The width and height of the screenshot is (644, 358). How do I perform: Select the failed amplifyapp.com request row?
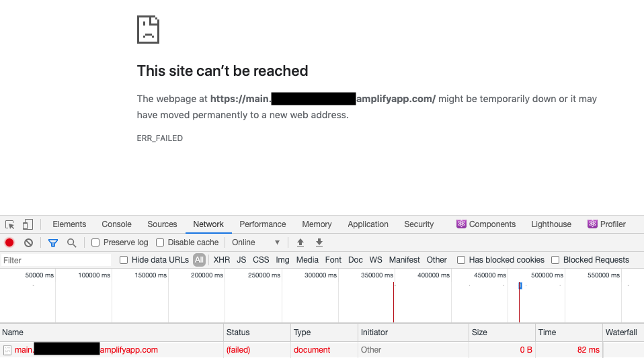[x=322, y=350]
